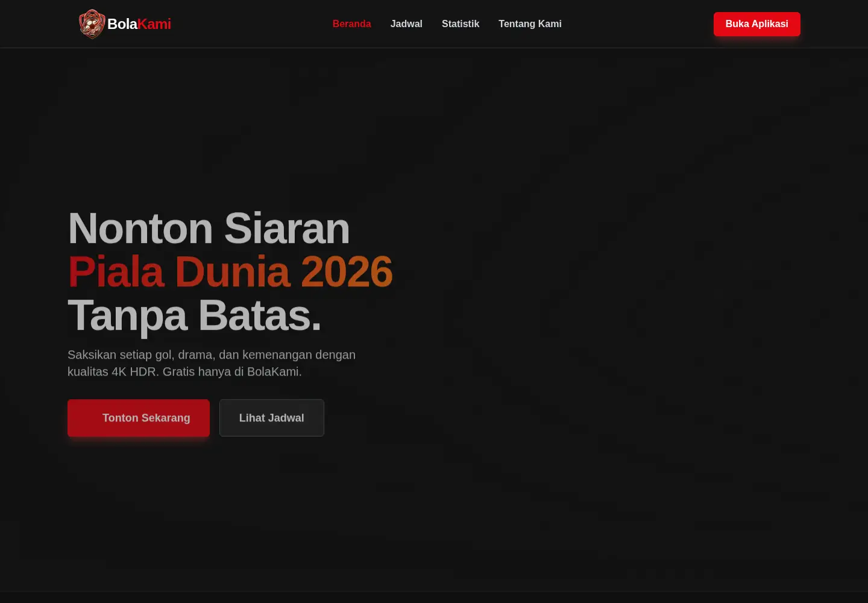This screenshot has height=603, width=868.
Task: Visit the Tentang Kami nav item
Action: pos(530,24)
